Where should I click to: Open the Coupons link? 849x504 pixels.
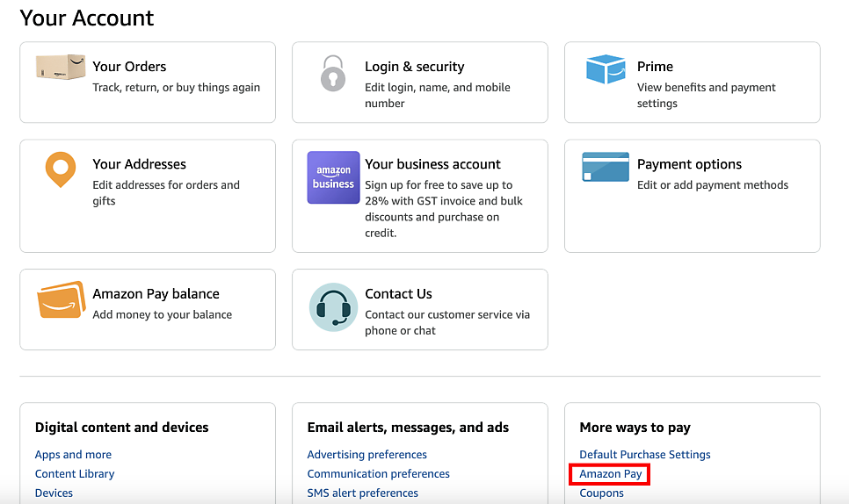[x=601, y=493]
